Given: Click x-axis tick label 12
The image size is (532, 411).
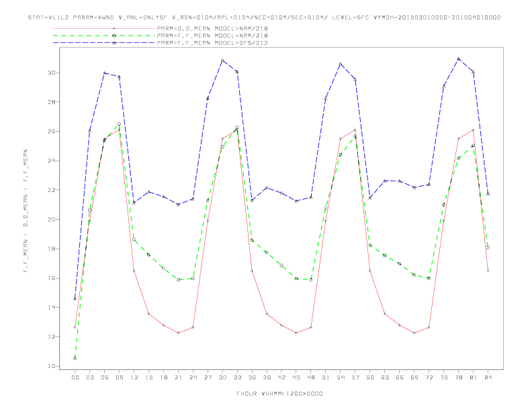Looking at the screenshot, I should tap(134, 377).
